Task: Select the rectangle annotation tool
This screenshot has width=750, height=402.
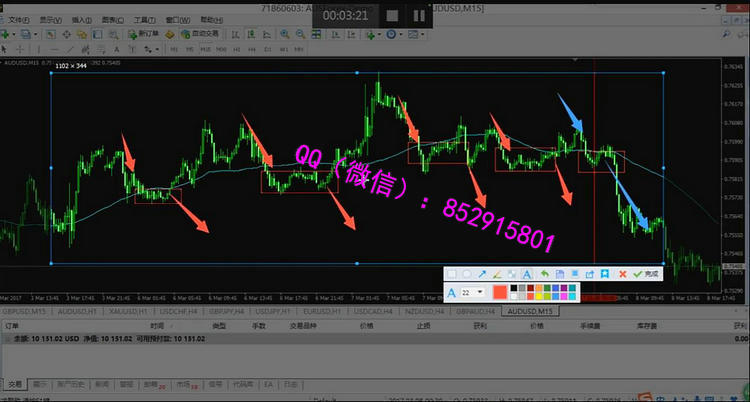Action: [x=451, y=273]
